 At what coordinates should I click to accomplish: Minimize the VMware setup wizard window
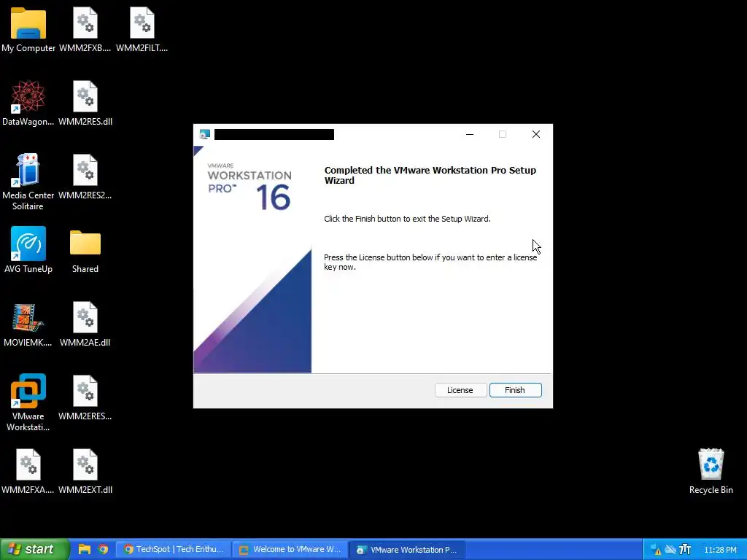pos(470,134)
